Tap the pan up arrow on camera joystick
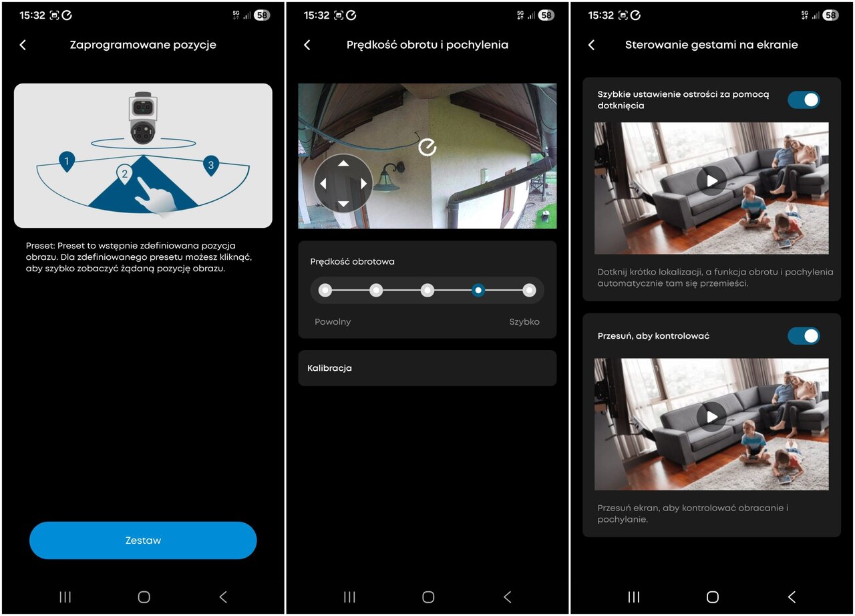Screen dimensions: 855x616 pyautogui.click(x=343, y=164)
